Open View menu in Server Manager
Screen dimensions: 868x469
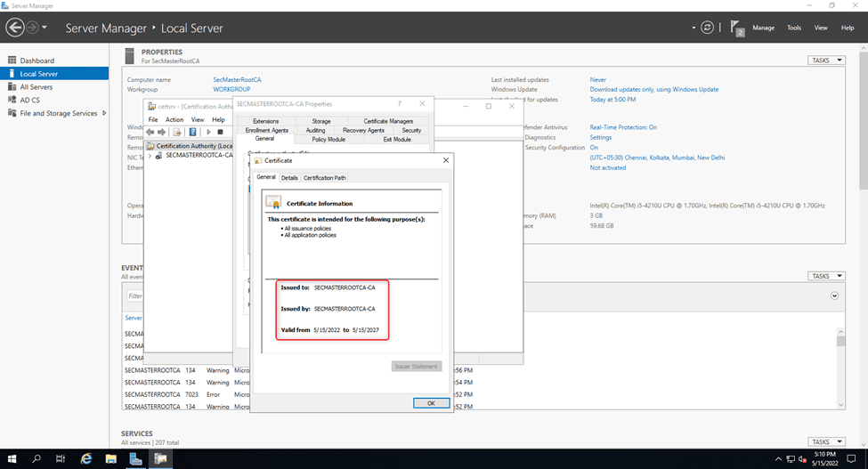pyautogui.click(x=821, y=28)
